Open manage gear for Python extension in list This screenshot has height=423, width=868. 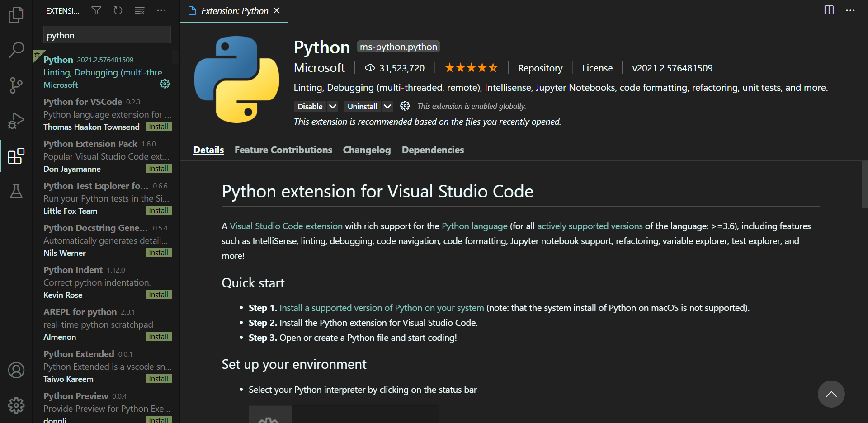pos(165,84)
